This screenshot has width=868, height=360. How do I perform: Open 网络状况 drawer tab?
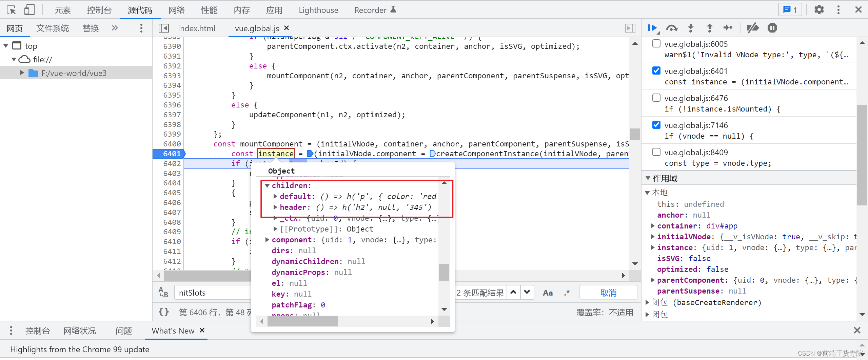coord(80,331)
